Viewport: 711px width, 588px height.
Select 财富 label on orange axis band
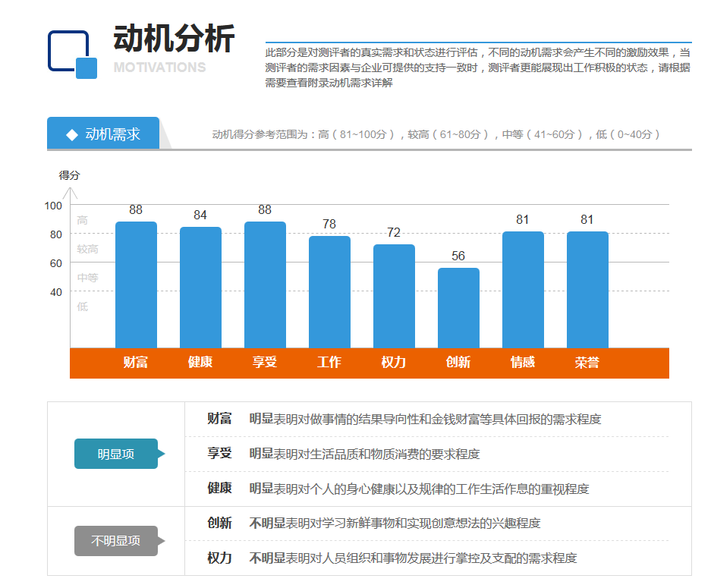pyautogui.click(x=136, y=363)
